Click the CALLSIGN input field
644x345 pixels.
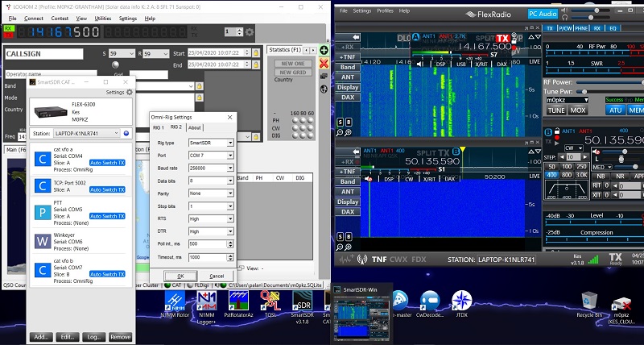pyautogui.click(x=44, y=54)
